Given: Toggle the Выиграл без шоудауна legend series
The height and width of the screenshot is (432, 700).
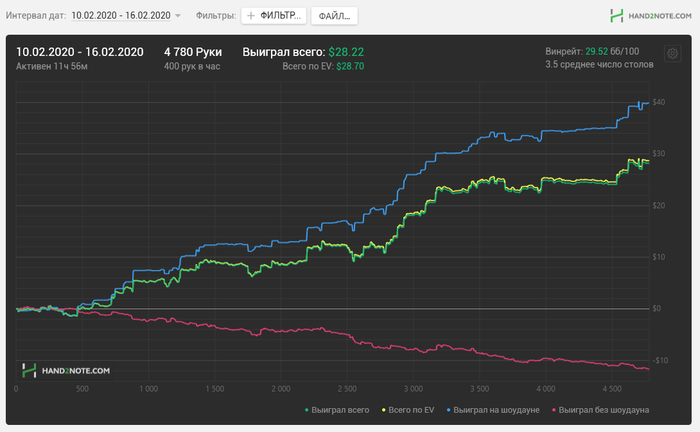Looking at the screenshot, I should [600, 410].
